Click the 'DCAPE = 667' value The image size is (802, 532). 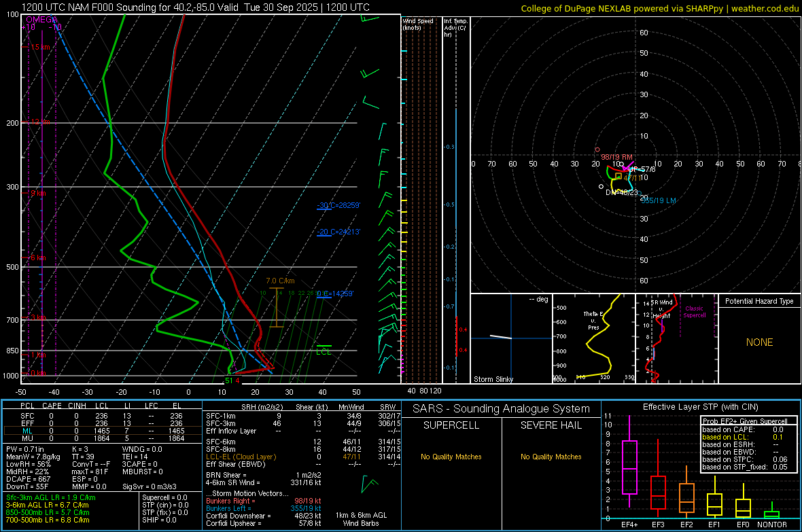[x=28, y=479]
